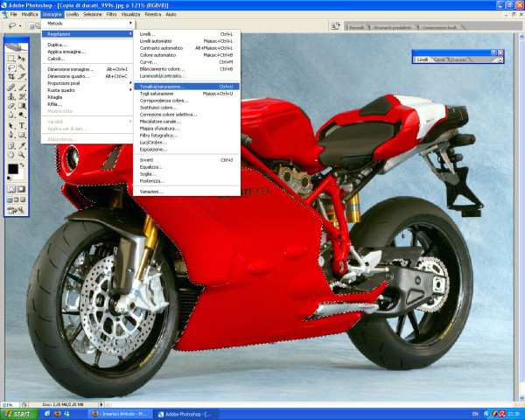Choose the Crop tool
The image size is (525, 420).
tap(11, 77)
